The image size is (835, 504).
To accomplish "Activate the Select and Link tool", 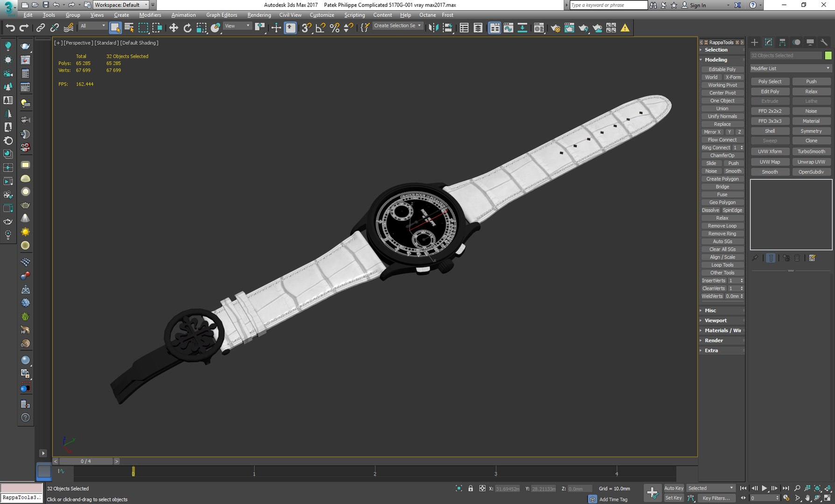I will 41,28.
